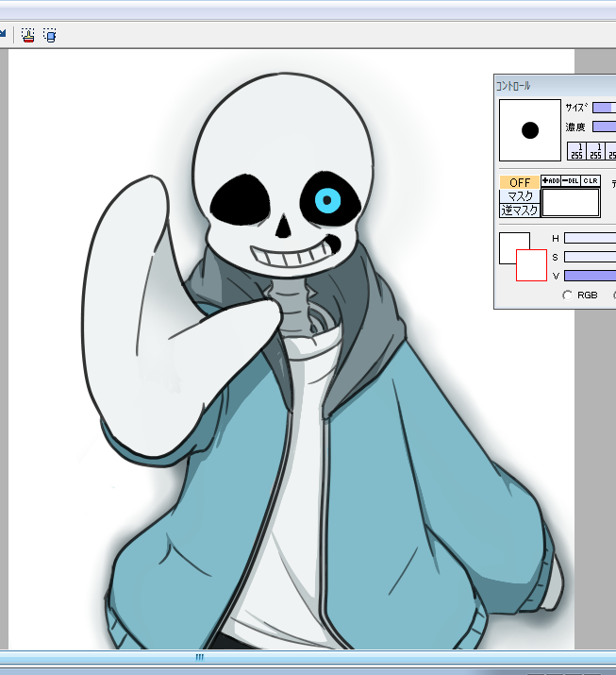This screenshot has width=616, height=675.
Task: Click the V value slider bar
Action: point(591,276)
